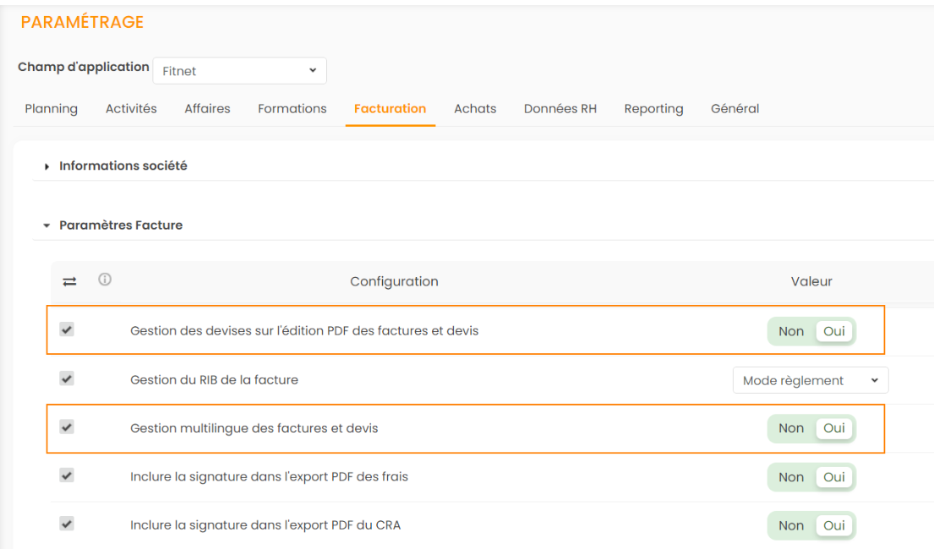The image size is (934, 560).
Task: Toggle checkbox for signature export PDF du CRA
Action: pyautogui.click(x=68, y=524)
